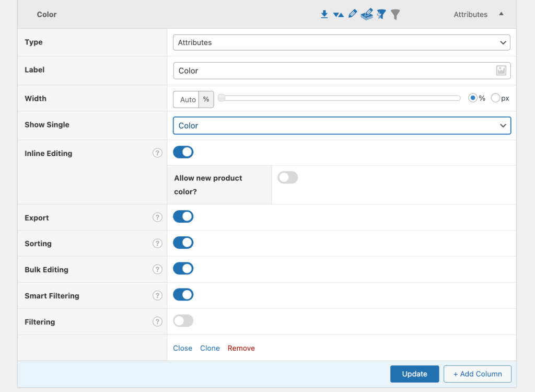Click the smart filtering lightning funnel icon
The image size is (535, 392).
coord(381,15)
